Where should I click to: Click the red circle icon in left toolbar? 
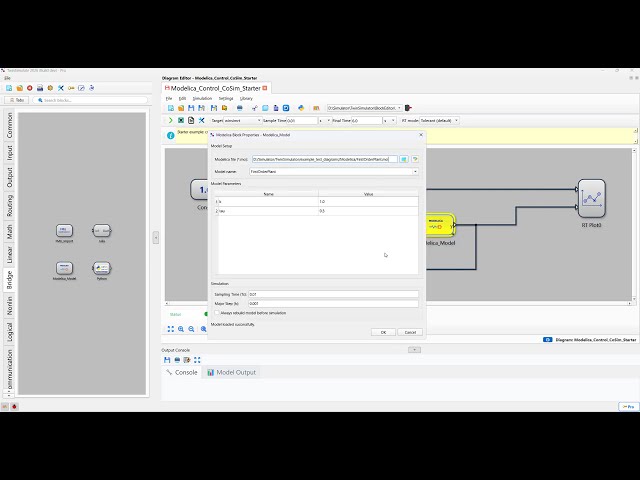click(x=29, y=88)
